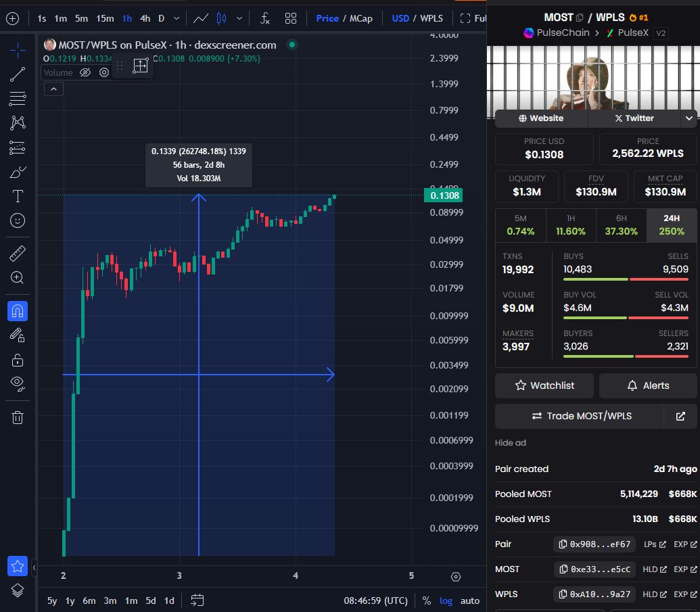The height and width of the screenshot is (612, 700).
Task: Activate the Zoom In tool
Action: (17, 277)
